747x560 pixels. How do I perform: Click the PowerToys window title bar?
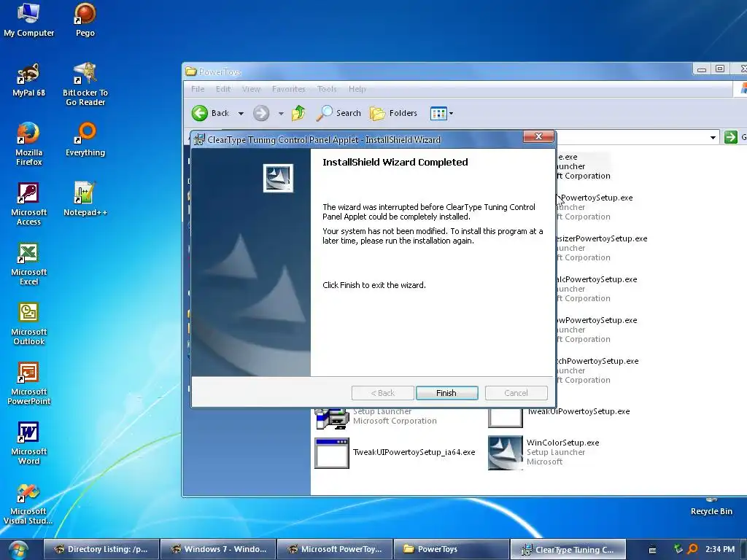click(438, 71)
